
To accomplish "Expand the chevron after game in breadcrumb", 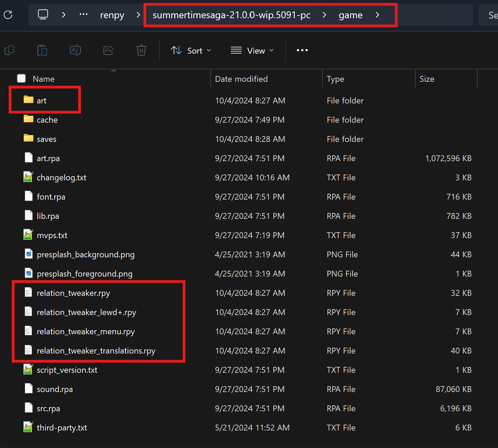I will pos(377,15).
